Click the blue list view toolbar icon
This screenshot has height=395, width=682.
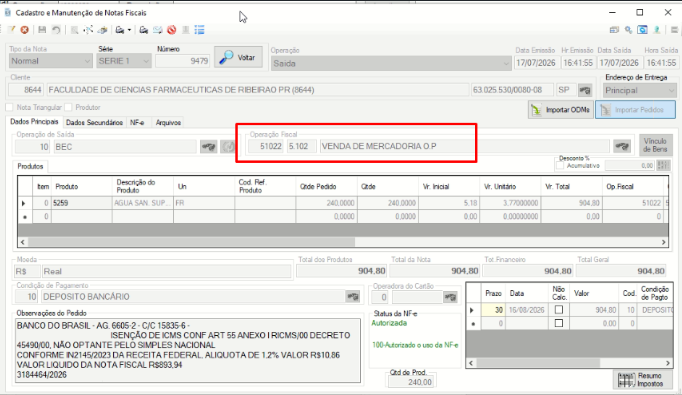pos(200,30)
